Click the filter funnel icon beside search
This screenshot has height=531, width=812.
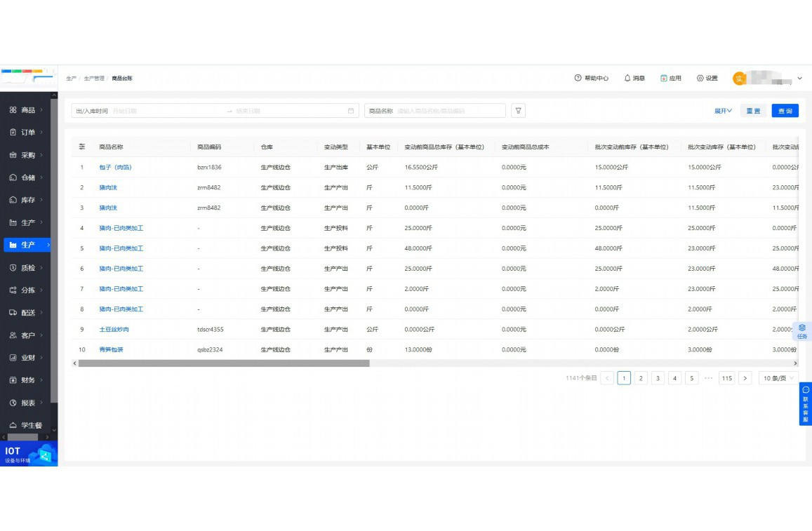pos(518,111)
